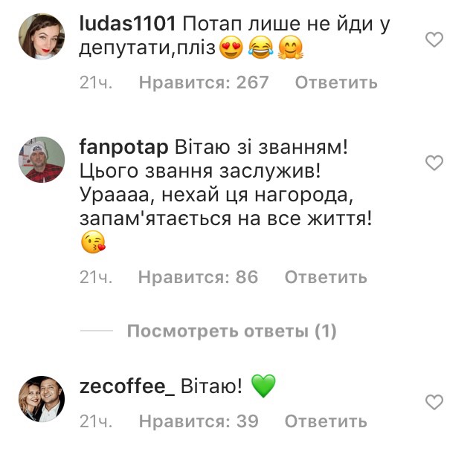This screenshot has height=457, width=476.
Task: Reply to zecoffee_ comment with Ответить
Action: pyautogui.click(x=326, y=421)
